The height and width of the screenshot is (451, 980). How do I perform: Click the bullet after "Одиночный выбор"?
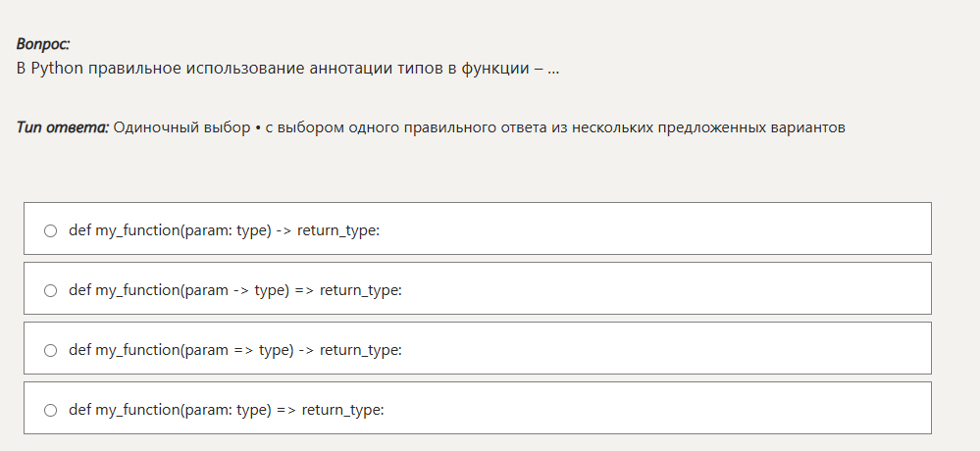point(257,128)
